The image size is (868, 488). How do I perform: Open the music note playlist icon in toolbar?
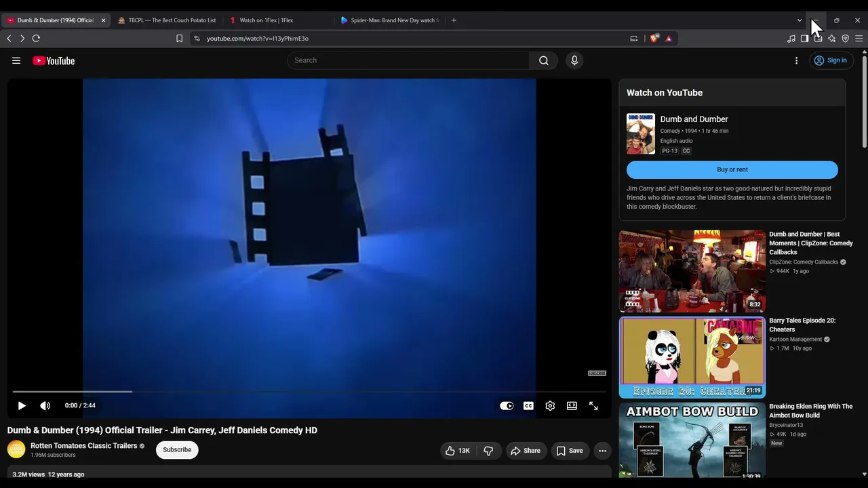point(791,39)
